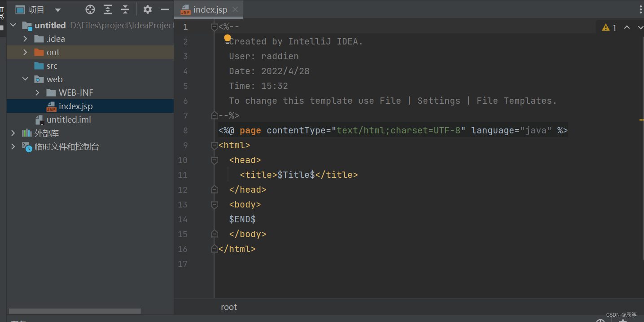The image size is (644, 322).
Task: Select index.jsp in project tree
Action: tap(90, 106)
